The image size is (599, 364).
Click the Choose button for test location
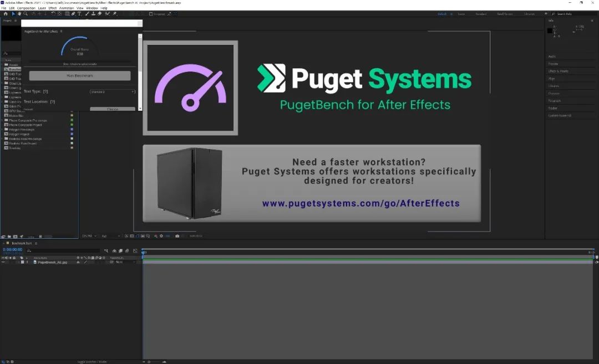pos(113,109)
